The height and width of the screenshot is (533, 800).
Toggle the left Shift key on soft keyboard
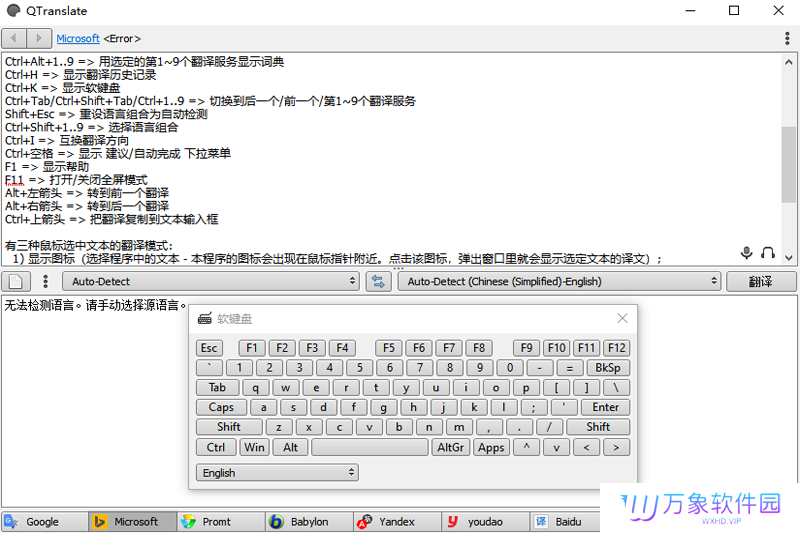[229, 427]
